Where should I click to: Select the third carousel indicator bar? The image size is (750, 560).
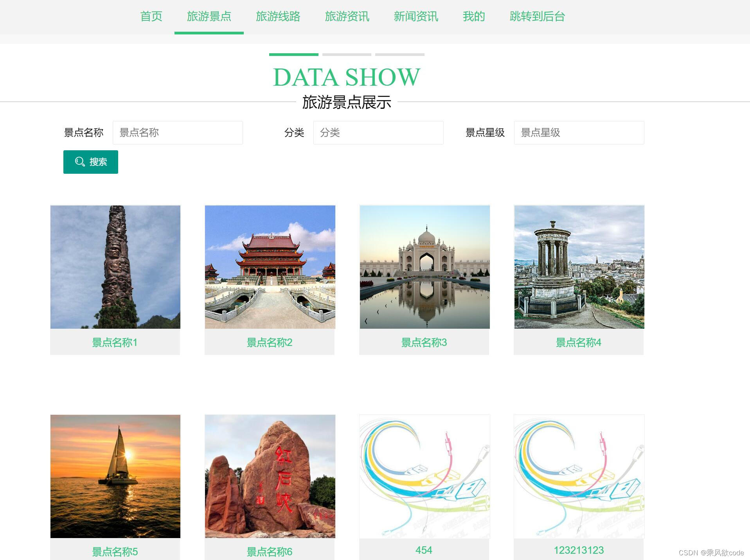tap(399, 54)
